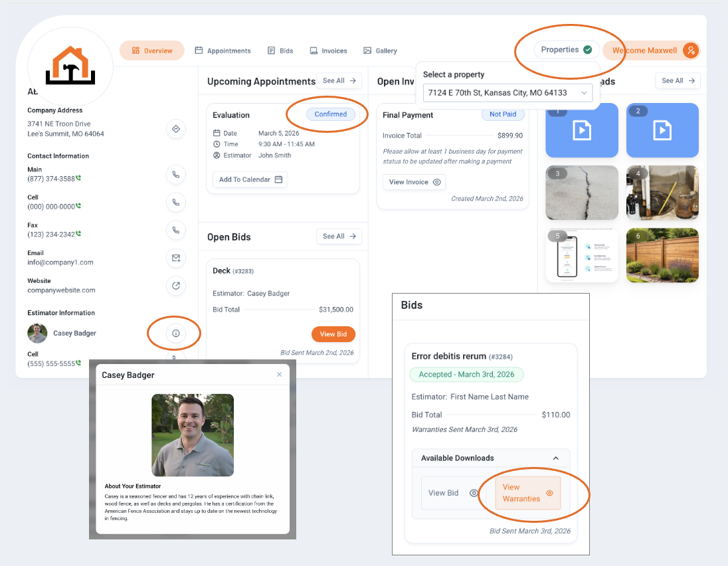The image size is (728, 566).
Task: Add the Evaluation to calendar
Action: (250, 179)
